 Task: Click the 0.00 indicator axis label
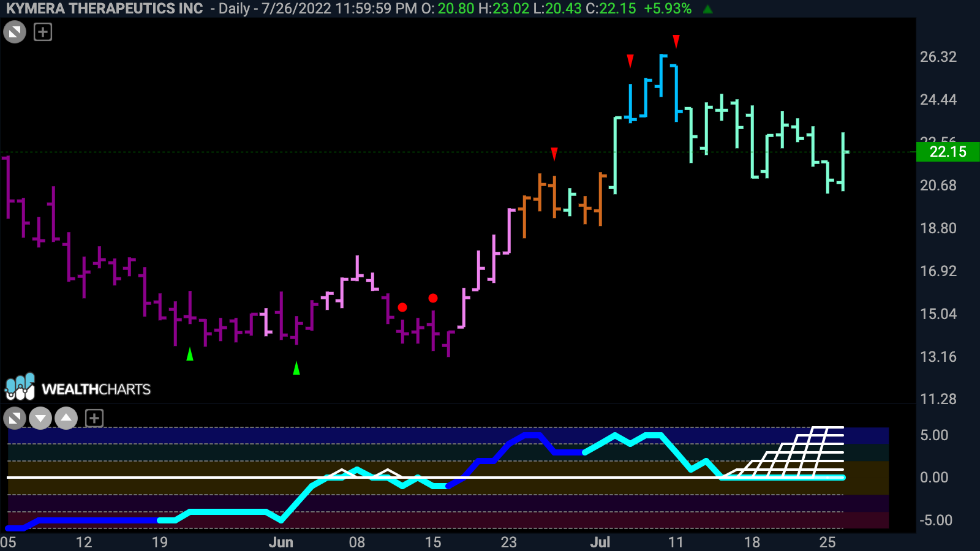click(x=934, y=478)
